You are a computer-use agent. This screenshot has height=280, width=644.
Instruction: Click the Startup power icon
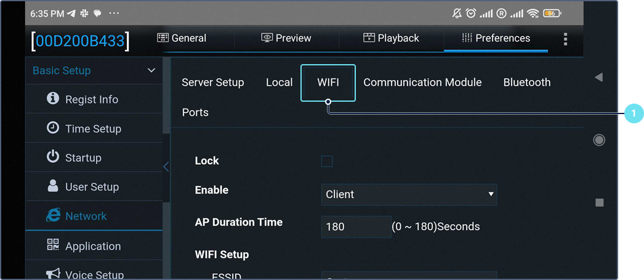[53, 157]
